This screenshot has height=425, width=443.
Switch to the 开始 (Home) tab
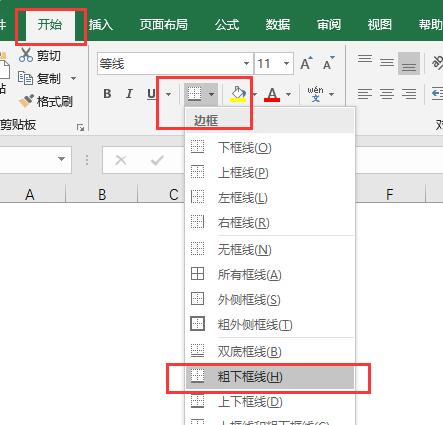50,25
